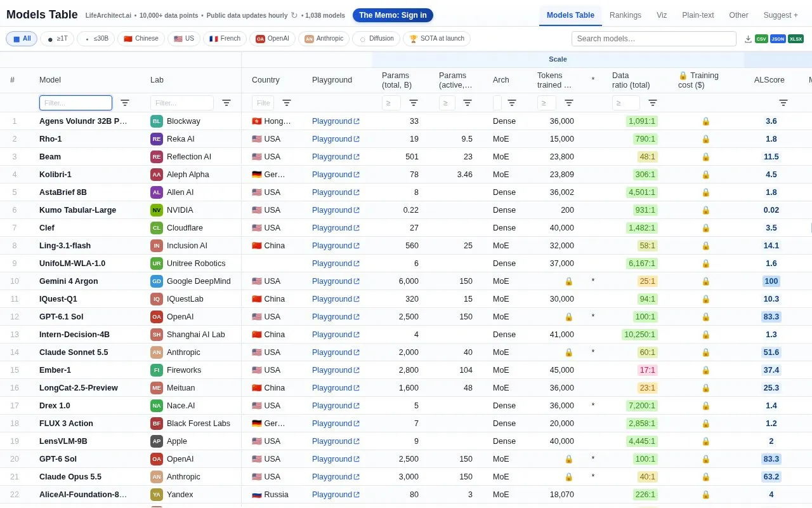Click the Cloudflare lab avatar badge
Screen dimensions: 812x508
click(x=157, y=228)
